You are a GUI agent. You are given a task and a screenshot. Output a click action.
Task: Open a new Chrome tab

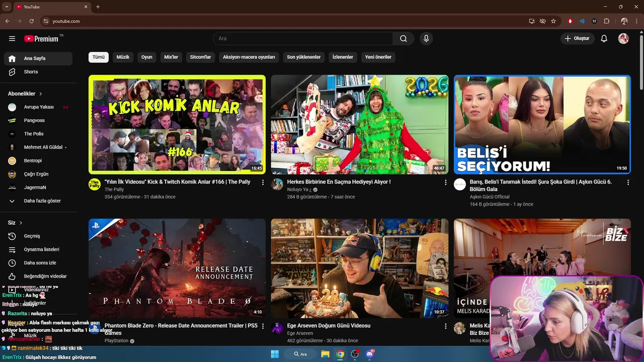(98, 7)
